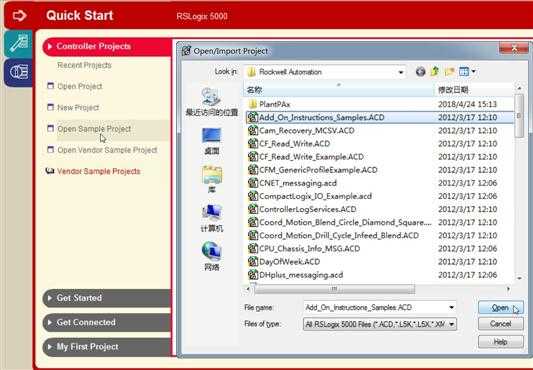Select DHplus_messaging.acd file
The height and width of the screenshot is (370, 533).
point(301,275)
